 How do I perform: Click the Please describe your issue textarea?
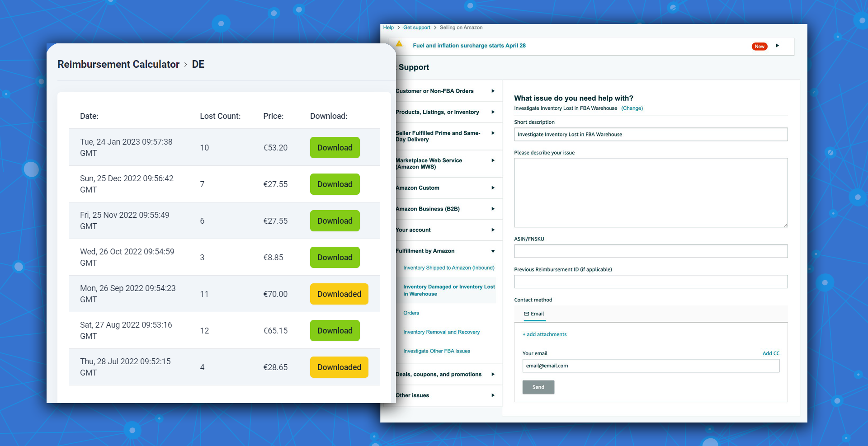pyautogui.click(x=650, y=192)
